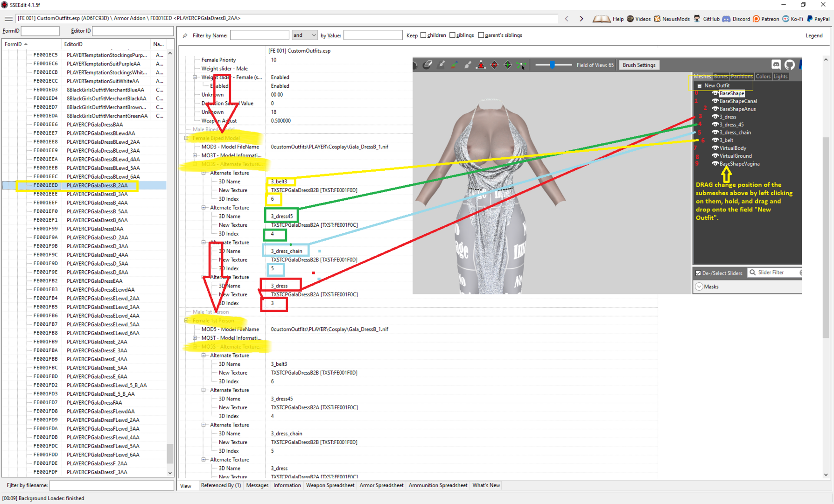Click the Filter by filename input field
Screen dimensions: 834x504
click(112, 485)
